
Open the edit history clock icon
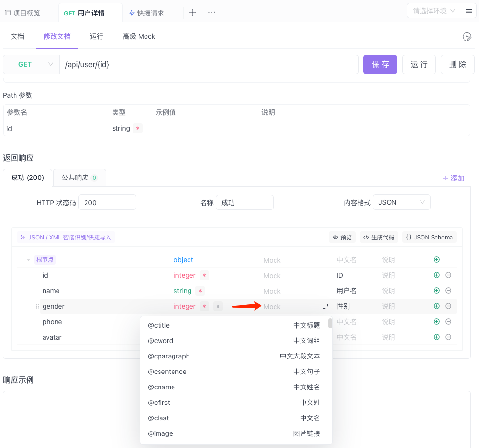[x=466, y=36]
